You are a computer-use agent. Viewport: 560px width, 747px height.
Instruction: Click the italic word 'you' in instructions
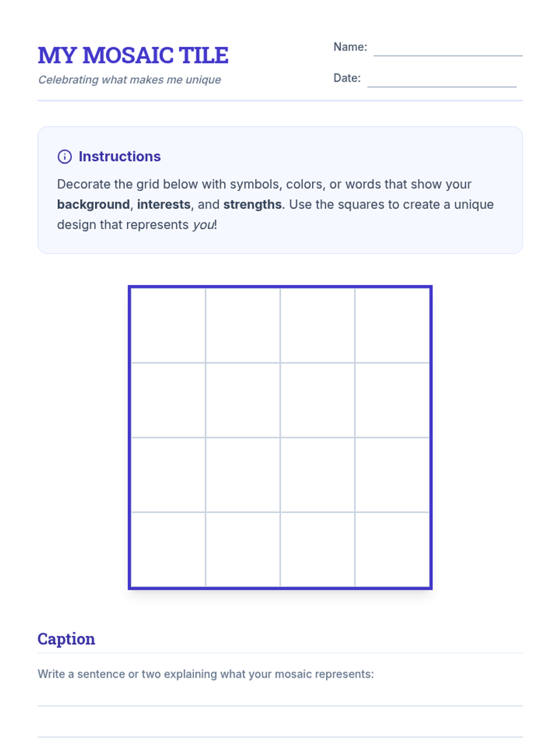(x=203, y=225)
